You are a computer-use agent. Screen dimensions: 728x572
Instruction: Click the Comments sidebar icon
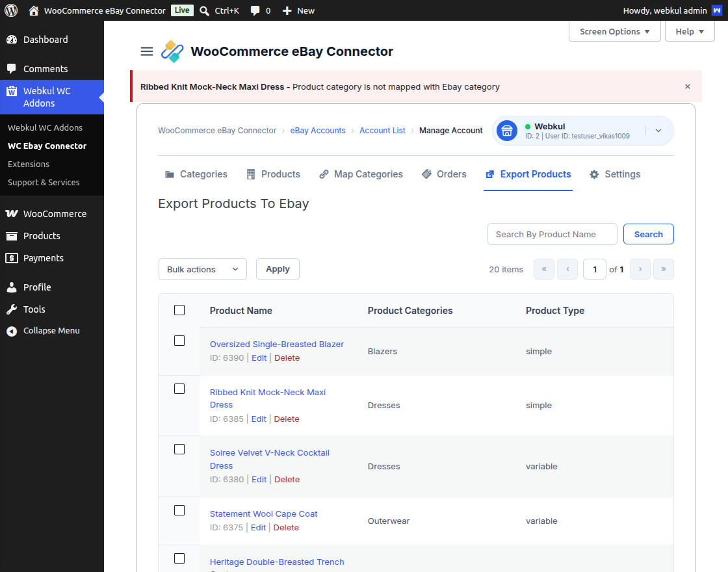(x=12, y=69)
